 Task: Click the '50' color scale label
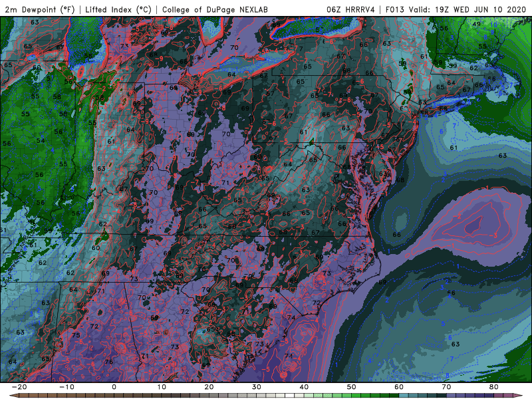point(352,387)
